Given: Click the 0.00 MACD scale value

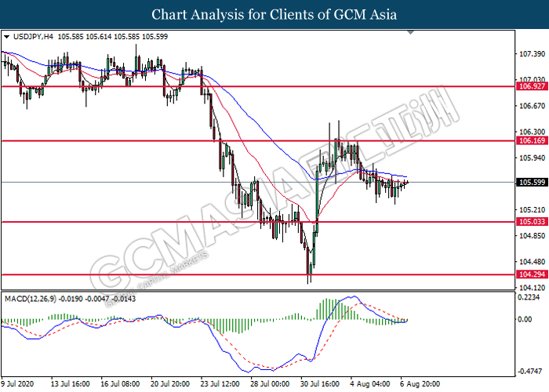Looking at the screenshot, I should (525, 319).
